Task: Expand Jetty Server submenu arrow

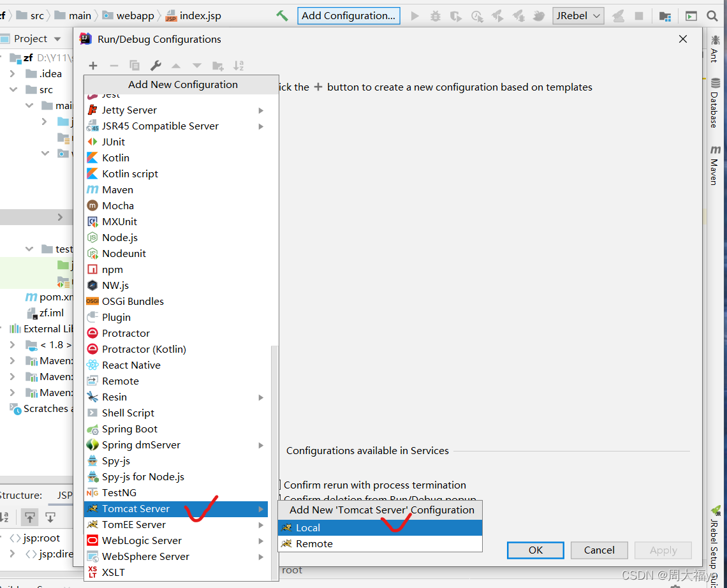Action: (261, 110)
